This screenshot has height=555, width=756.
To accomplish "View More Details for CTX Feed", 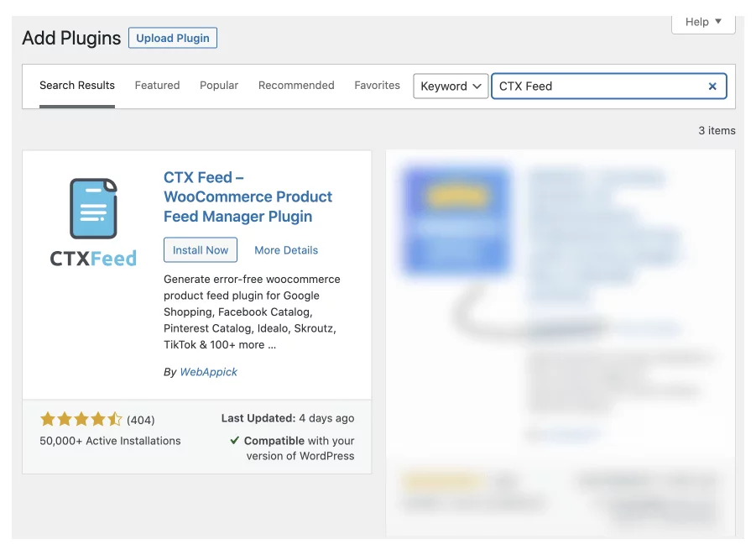I will pyautogui.click(x=286, y=250).
